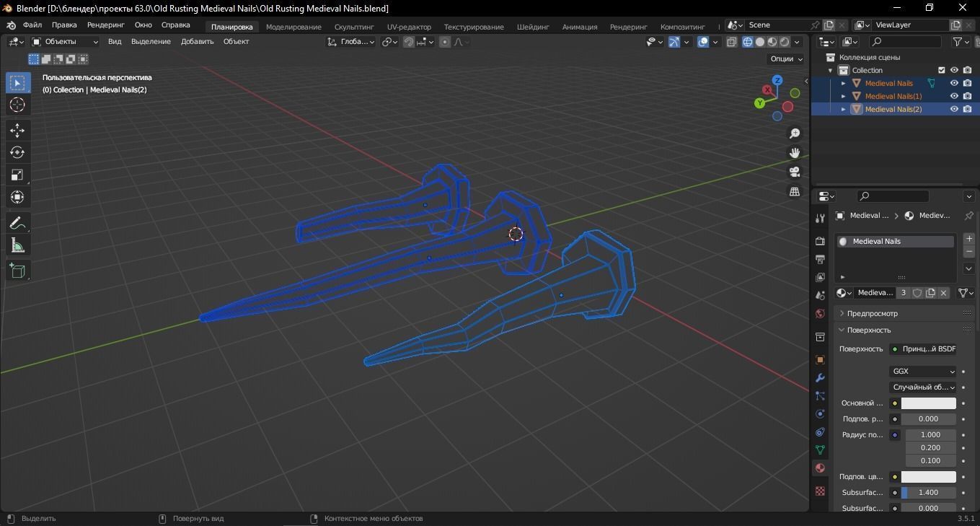Hide Medieval Nails(2) in the viewport
980x526 pixels.
click(954, 109)
